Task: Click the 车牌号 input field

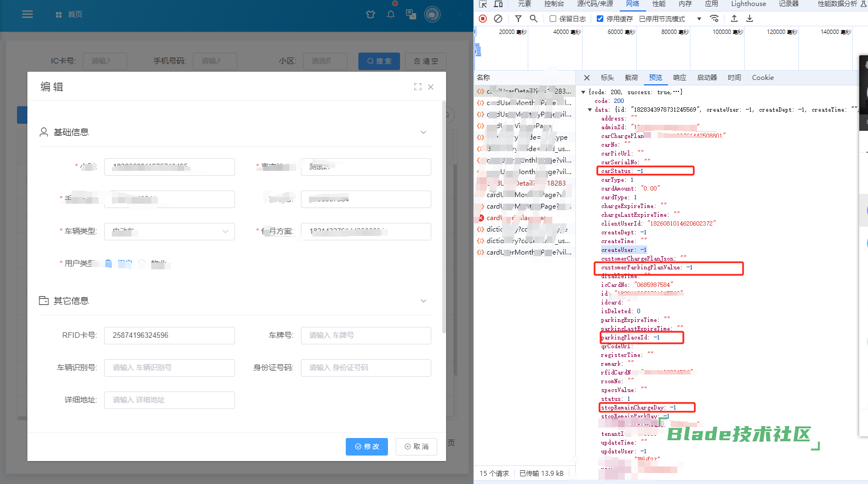Action: pos(366,336)
